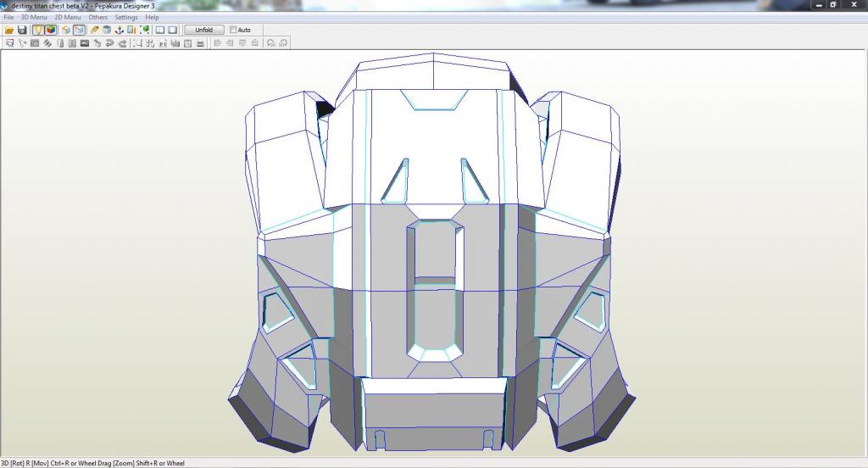This screenshot has height=468, width=868.
Task: Open the Help menu
Action: coord(153,18)
